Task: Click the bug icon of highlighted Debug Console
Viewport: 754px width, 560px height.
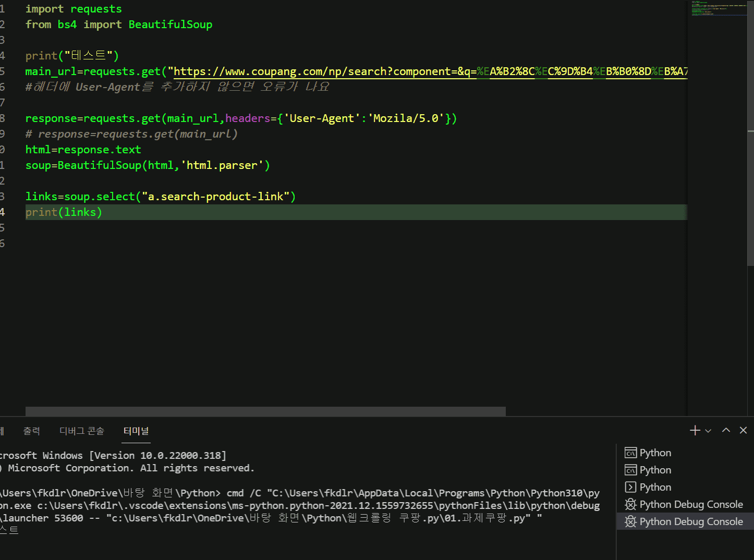Action: pyautogui.click(x=630, y=521)
